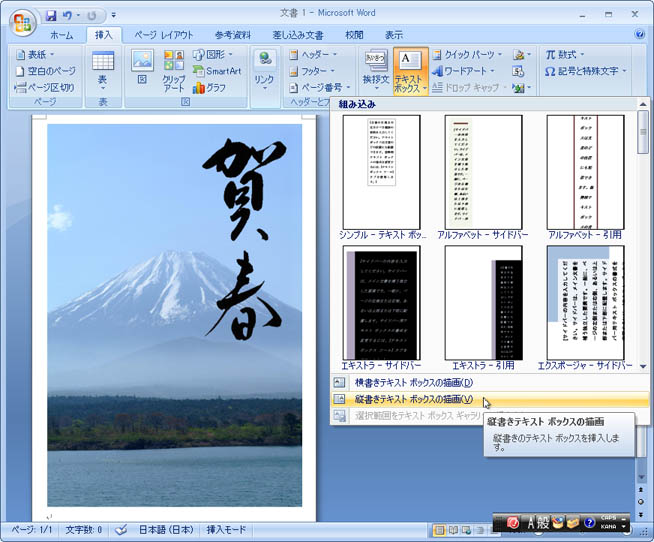654x542 pixels.
Task: Insert a picture with the 図 icon
Action: (142, 67)
